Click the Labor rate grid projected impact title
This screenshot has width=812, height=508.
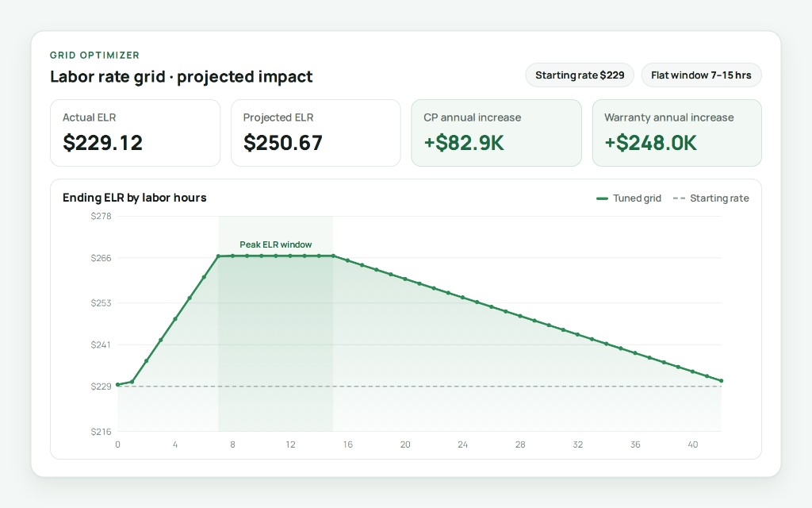tap(182, 76)
